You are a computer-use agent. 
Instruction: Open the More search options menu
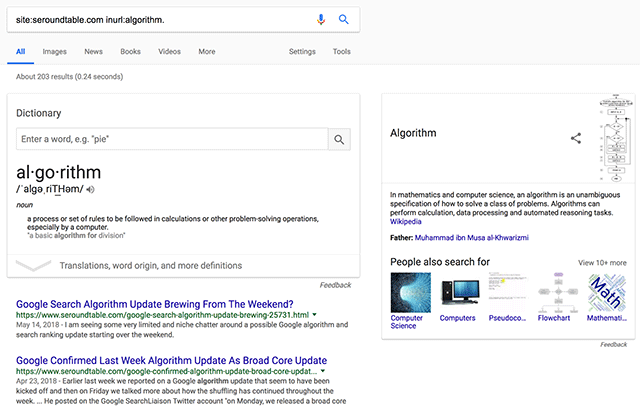[207, 51]
